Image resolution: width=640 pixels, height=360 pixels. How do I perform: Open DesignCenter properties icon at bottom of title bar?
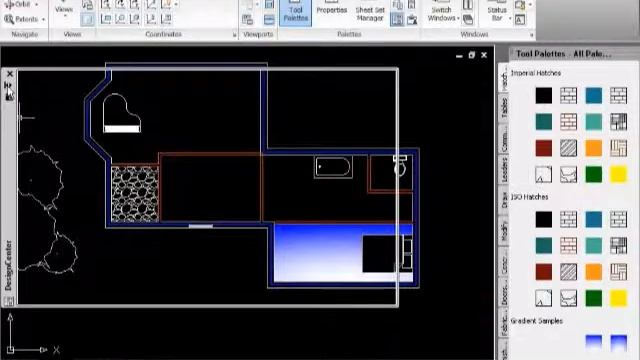tap(9, 301)
